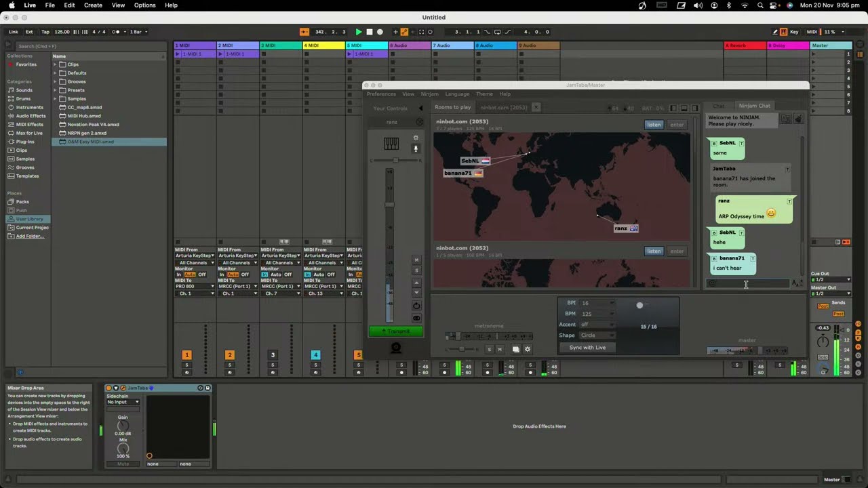Open macOS Spotlight search icon
Image resolution: width=868 pixels, height=488 pixels.
(x=760, y=5)
